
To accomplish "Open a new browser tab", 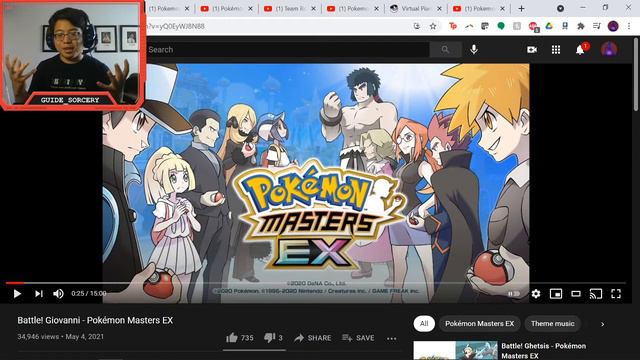I will pyautogui.click(x=521, y=9).
